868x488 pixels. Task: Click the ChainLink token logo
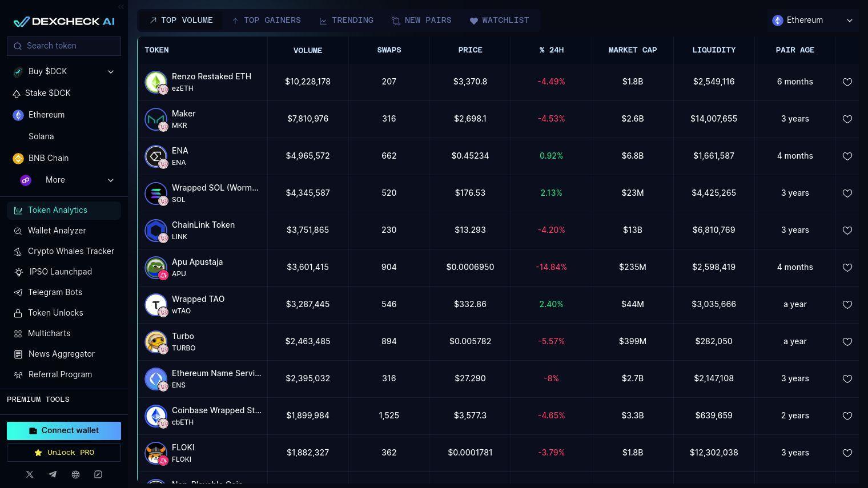[155, 231]
